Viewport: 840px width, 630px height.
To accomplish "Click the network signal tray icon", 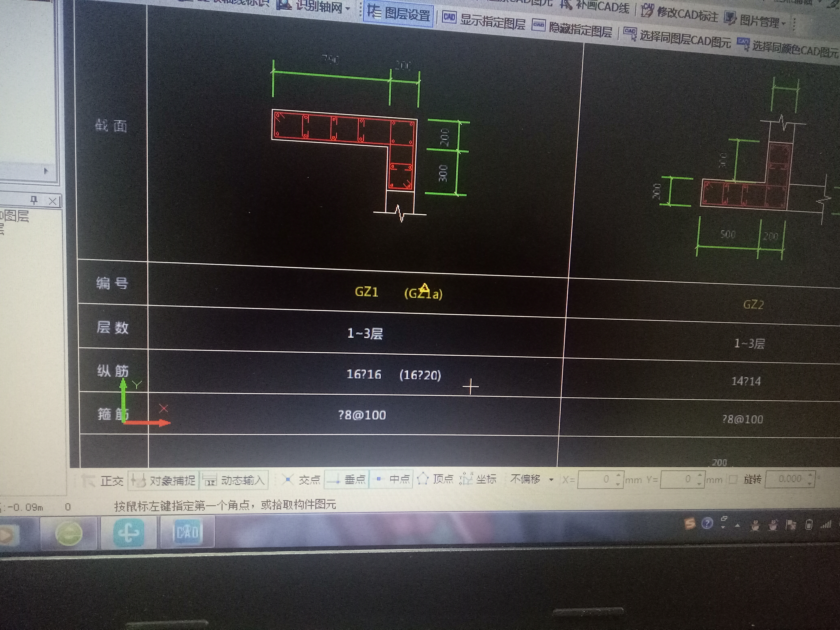I will pyautogui.click(x=826, y=525).
